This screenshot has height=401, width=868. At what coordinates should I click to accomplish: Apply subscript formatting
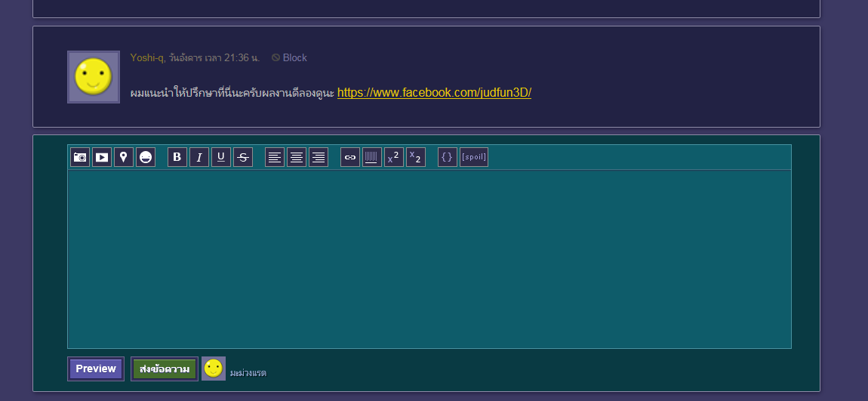(416, 157)
